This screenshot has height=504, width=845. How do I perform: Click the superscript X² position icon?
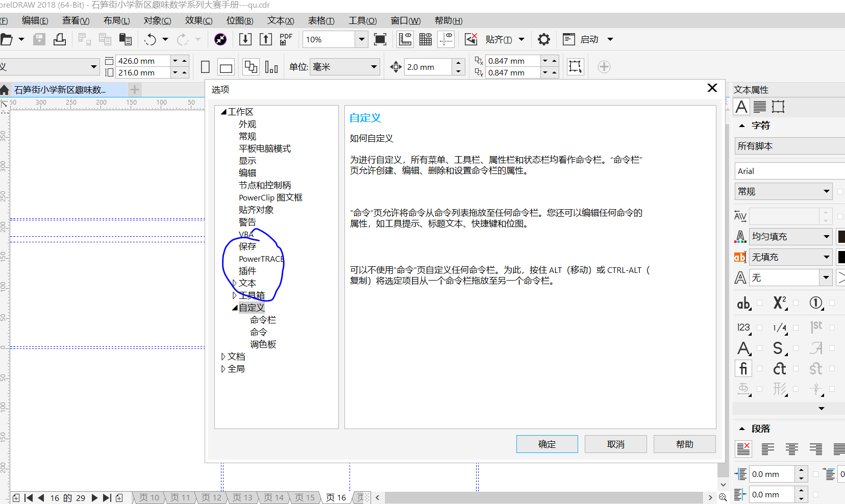[780, 304]
